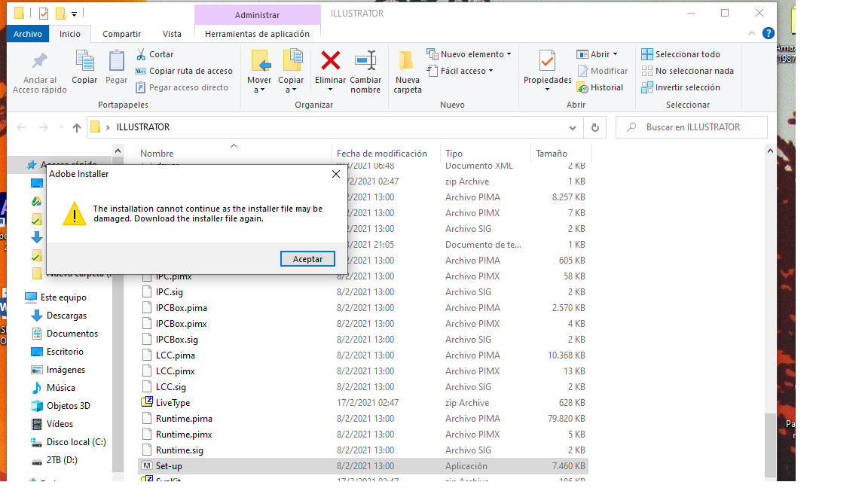Open Música in the navigation pane

[53, 388]
